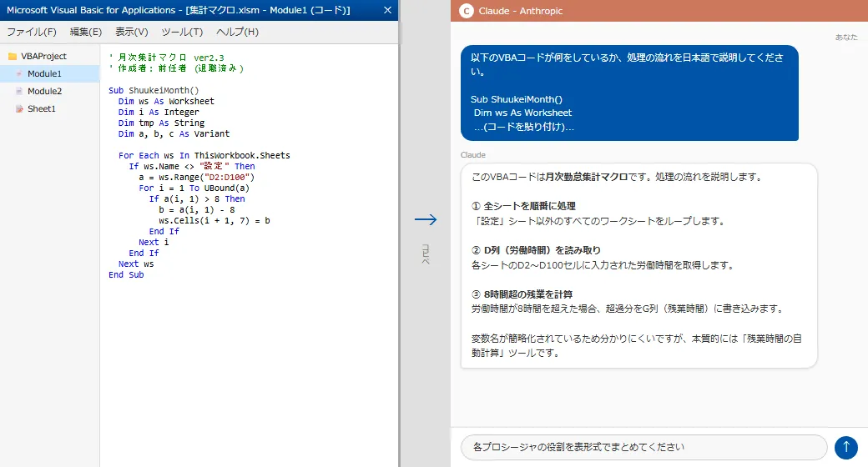Select the VBAProject folder icon
The image size is (868, 467).
click(x=13, y=56)
